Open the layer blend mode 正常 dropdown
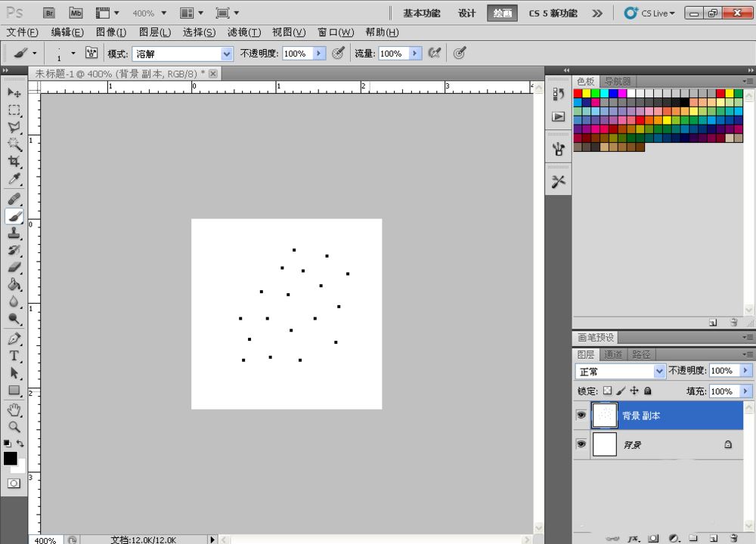This screenshot has width=756, height=544. (x=659, y=371)
